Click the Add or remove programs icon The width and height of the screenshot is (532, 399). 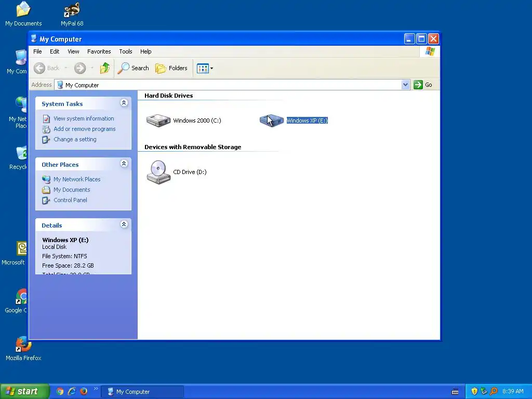tap(46, 129)
